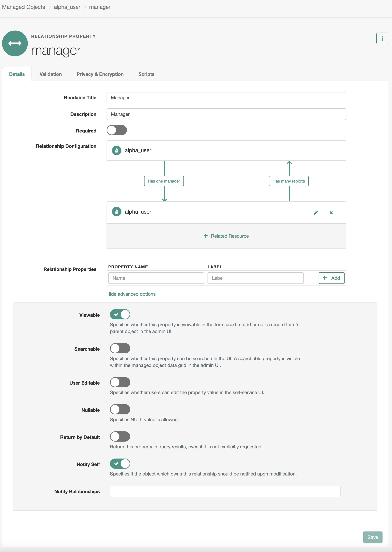392x552 pixels.
Task: Click the Save button
Action: click(373, 537)
